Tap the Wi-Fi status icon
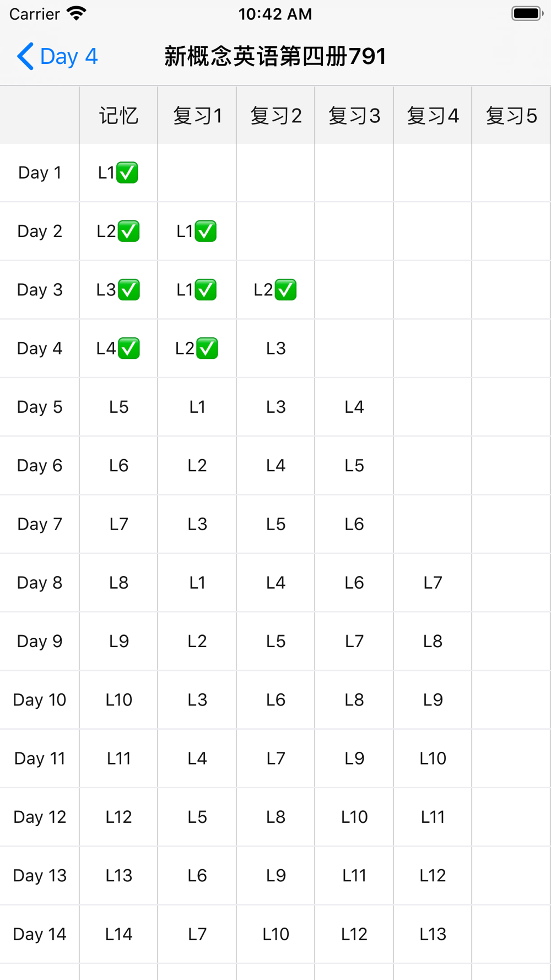Image resolution: width=551 pixels, height=980 pixels. click(x=77, y=14)
